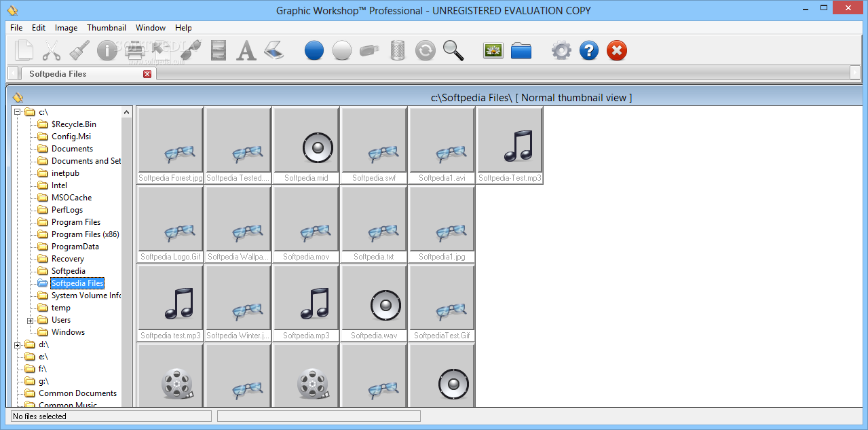
Task: Select the Softpedia.mid thumbnail
Action: click(x=306, y=145)
